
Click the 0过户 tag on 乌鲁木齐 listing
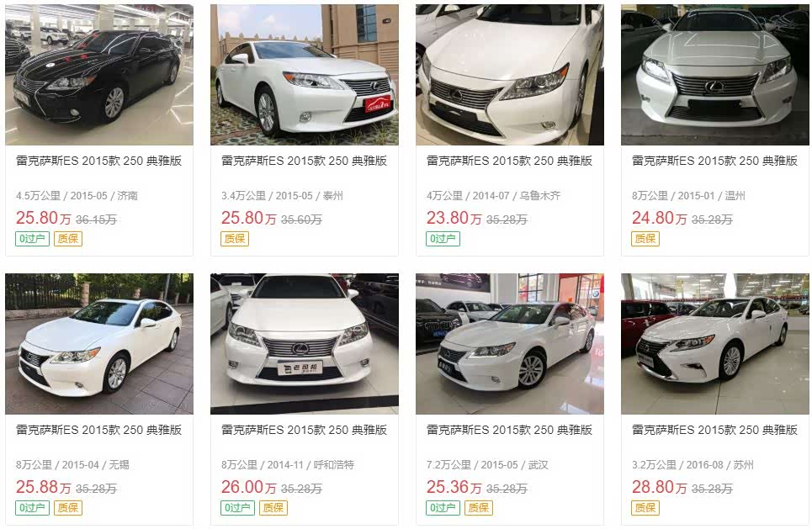click(443, 239)
